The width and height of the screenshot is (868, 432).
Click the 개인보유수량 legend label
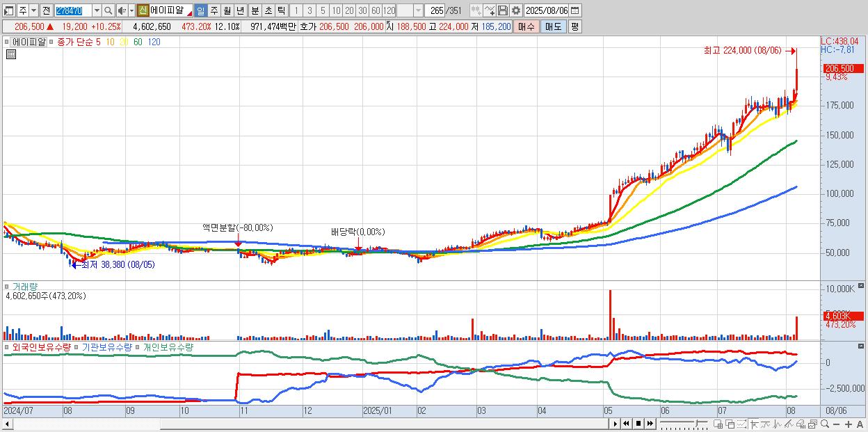pos(168,347)
